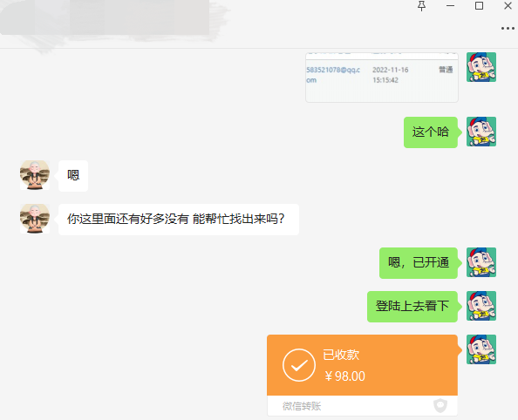Pin the chat window on top
The height and width of the screenshot is (420, 518).
421,6
